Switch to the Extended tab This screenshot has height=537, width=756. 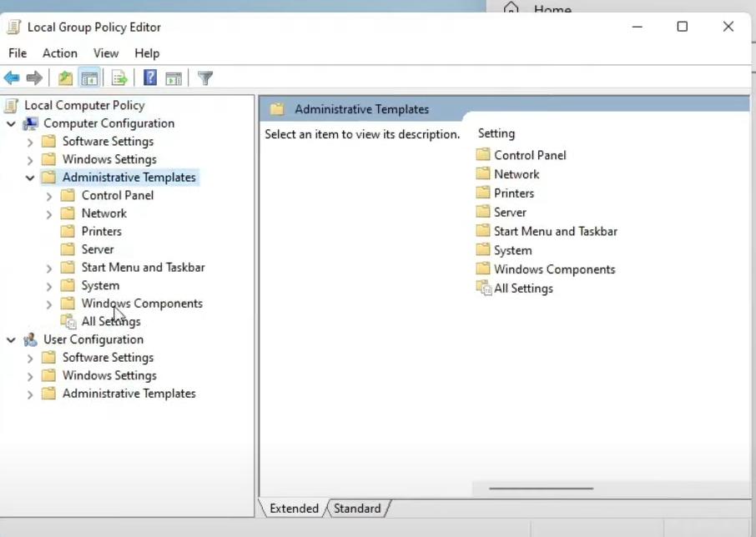(294, 508)
